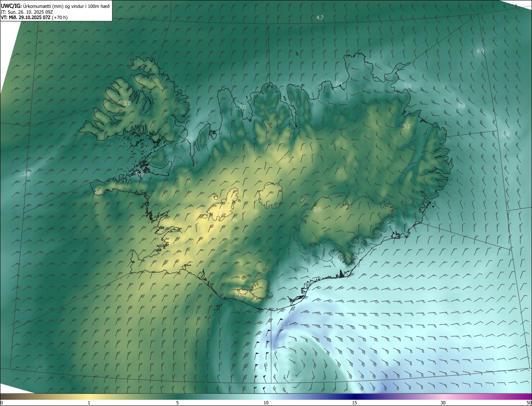This screenshot has height=406, width=532.
Task: Click the 50 label on the color scale
Action: pos(529,403)
